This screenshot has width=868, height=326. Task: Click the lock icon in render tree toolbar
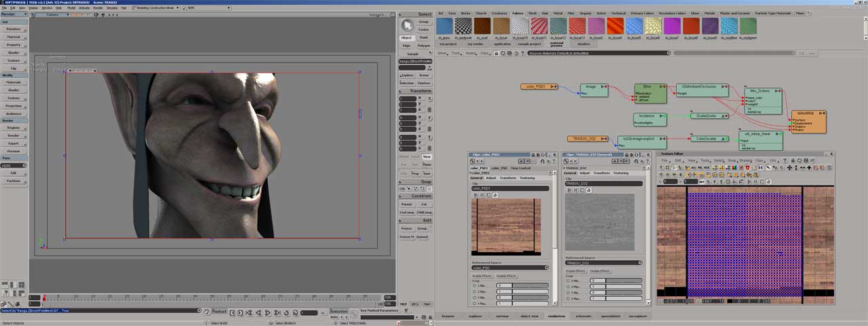(x=496, y=53)
